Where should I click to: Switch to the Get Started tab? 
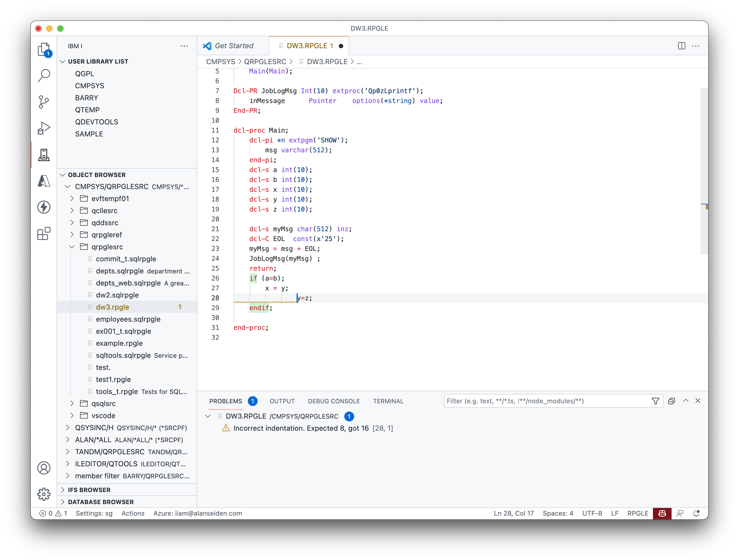click(234, 45)
